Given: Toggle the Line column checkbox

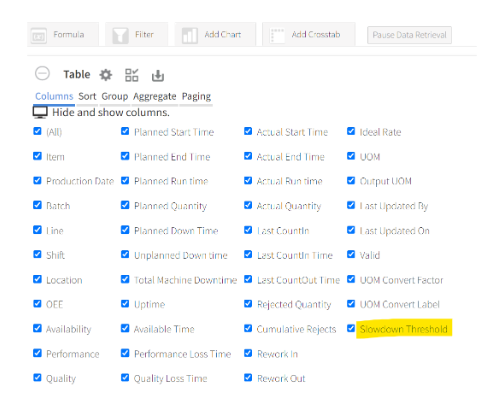Looking at the screenshot, I should pos(37,230).
